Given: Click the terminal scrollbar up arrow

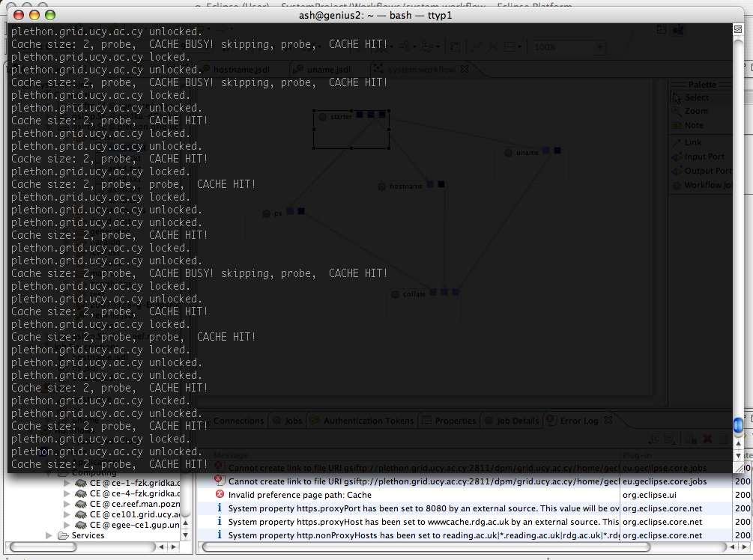Looking at the screenshot, I should [x=738, y=444].
